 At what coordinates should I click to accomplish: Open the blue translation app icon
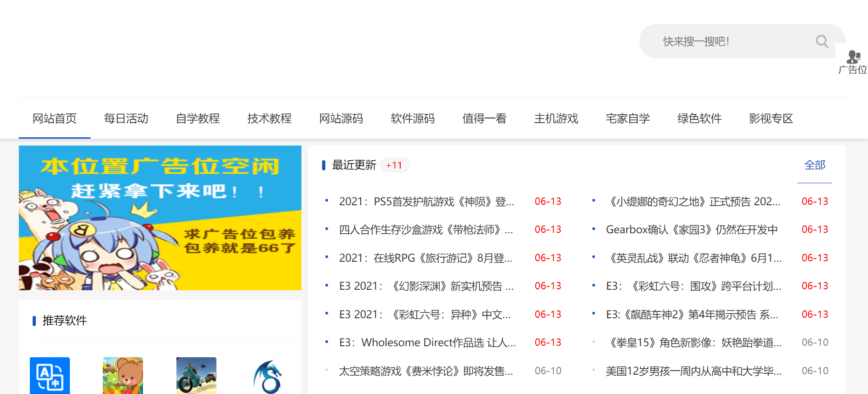coord(50,376)
